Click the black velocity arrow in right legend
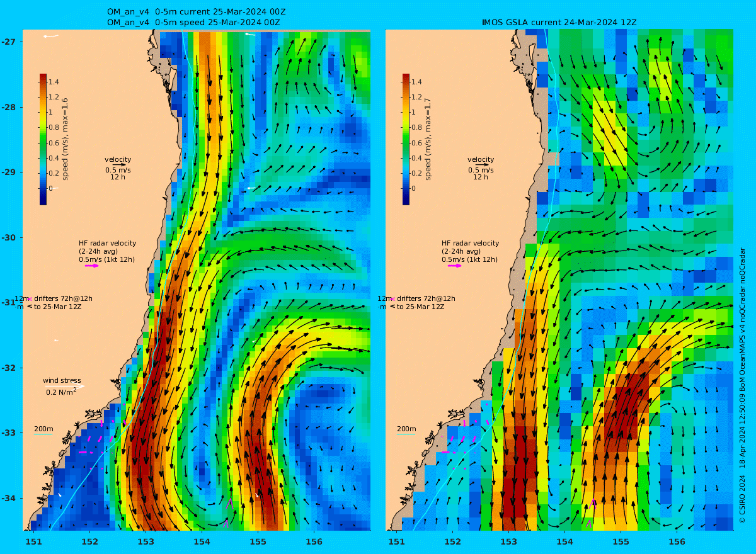This screenshot has height=554, width=756. (x=481, y=165)
